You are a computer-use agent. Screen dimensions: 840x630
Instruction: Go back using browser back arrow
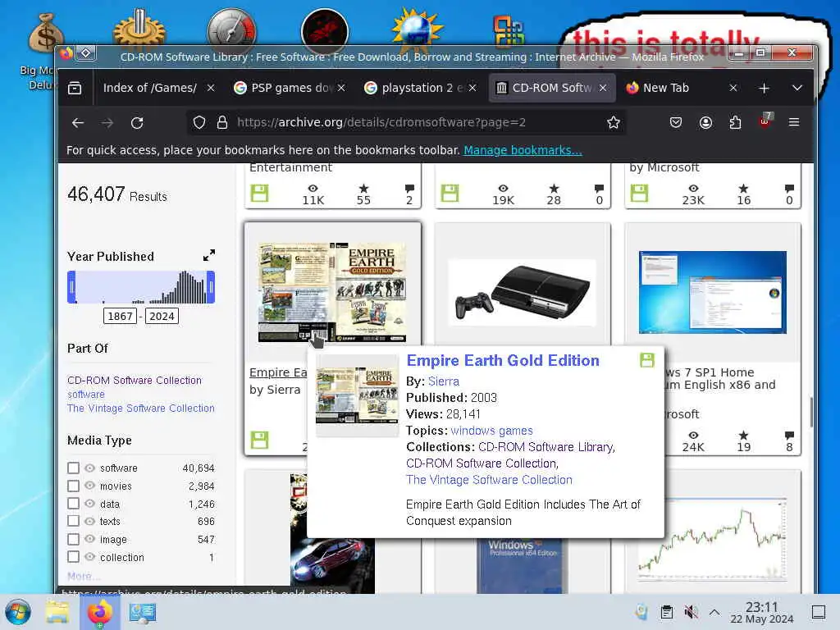[x=78, y=123]
